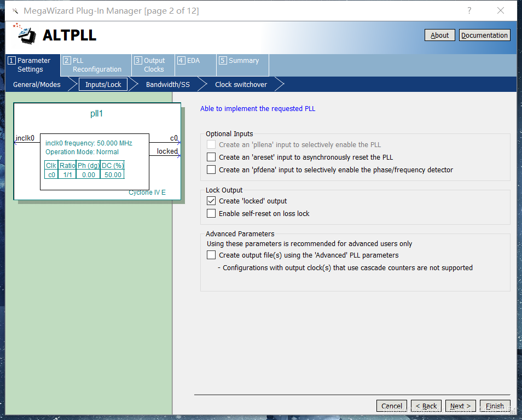Viewport: 522px width, 420px height.
Task: Click the 'Cyclone IV E' device label
Action: click(x=147, y=192)
